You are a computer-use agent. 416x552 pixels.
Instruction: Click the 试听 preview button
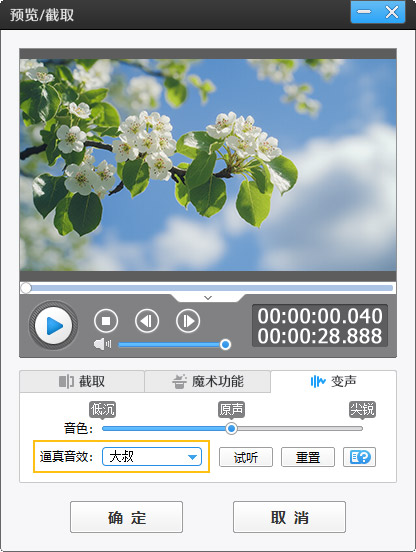246,457
